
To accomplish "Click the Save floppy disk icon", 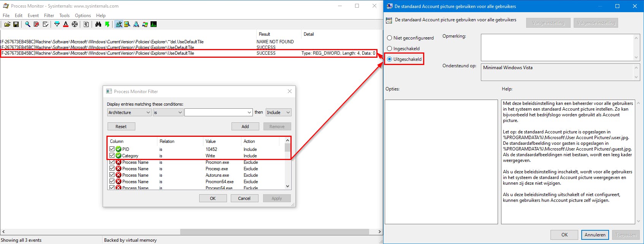I will [16, 24].
